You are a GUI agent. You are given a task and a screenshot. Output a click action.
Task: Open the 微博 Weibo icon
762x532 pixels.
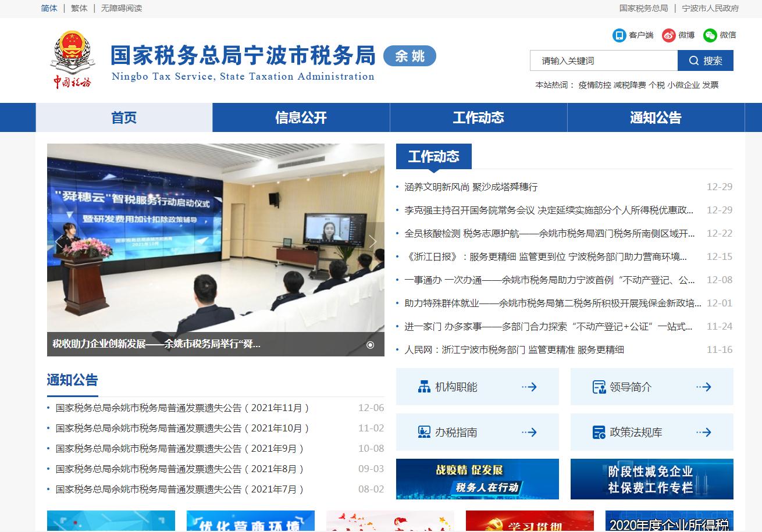pos(668,35)
